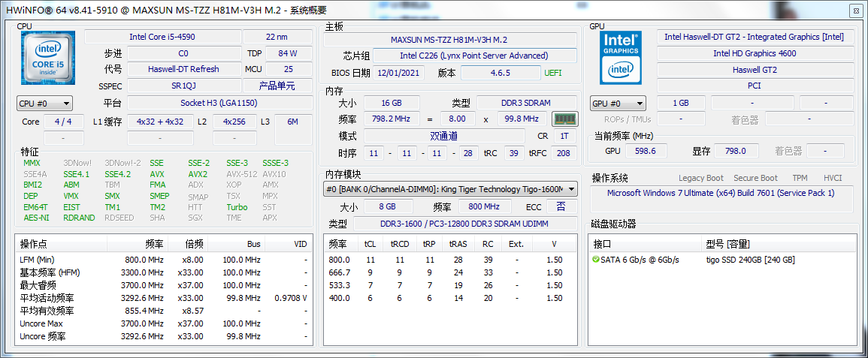Click the Intel Core i5-4590 name field
The height and width of the screenshot is (358, 868).
pos(162,37)
